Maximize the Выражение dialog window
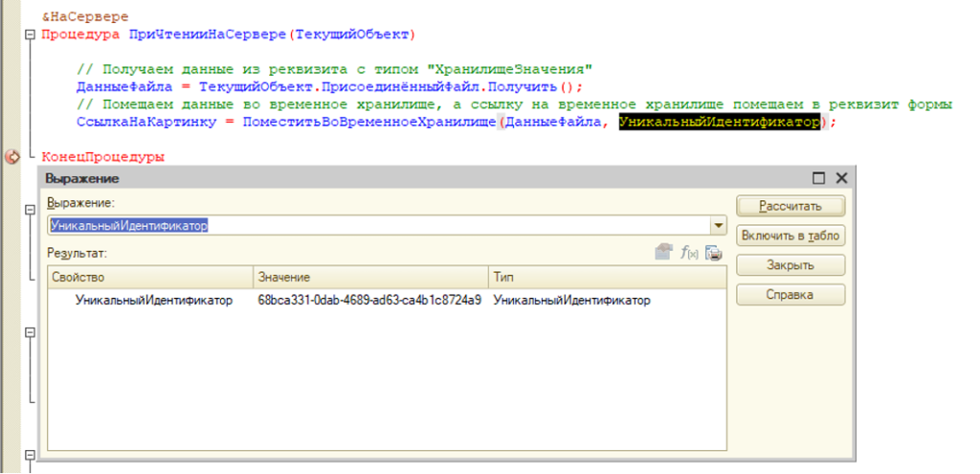Screen dimensions: 980x474 click(818, 178)
